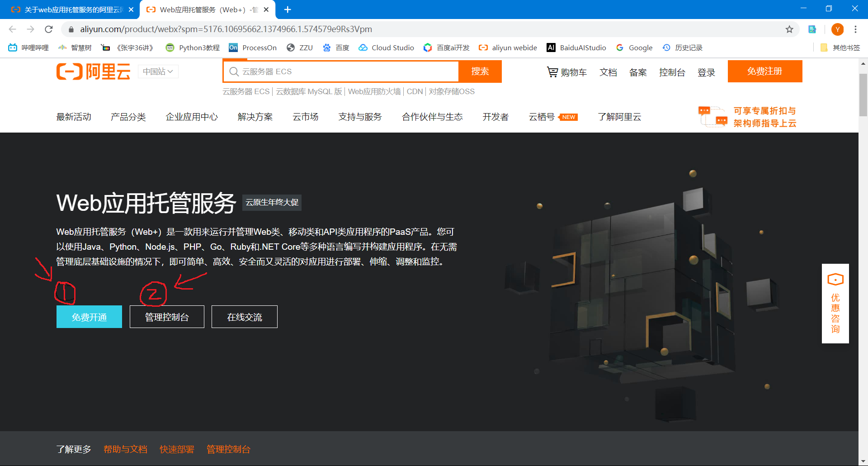
Task: Close the Web应用托管服务 tab
Action: [266, 10]
